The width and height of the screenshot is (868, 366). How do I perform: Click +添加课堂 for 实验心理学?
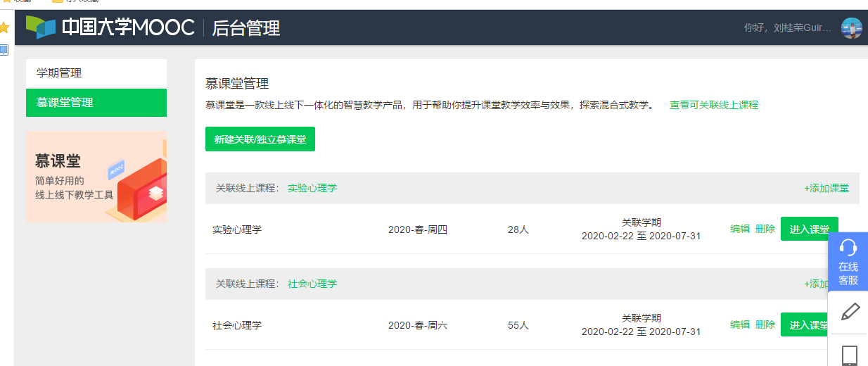pyautogui.click(x=826, y=188)
